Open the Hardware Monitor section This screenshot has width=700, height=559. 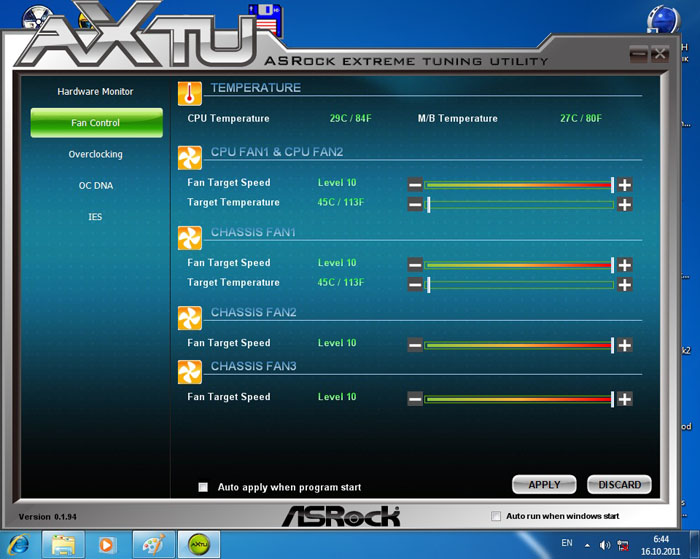(95, 92)
